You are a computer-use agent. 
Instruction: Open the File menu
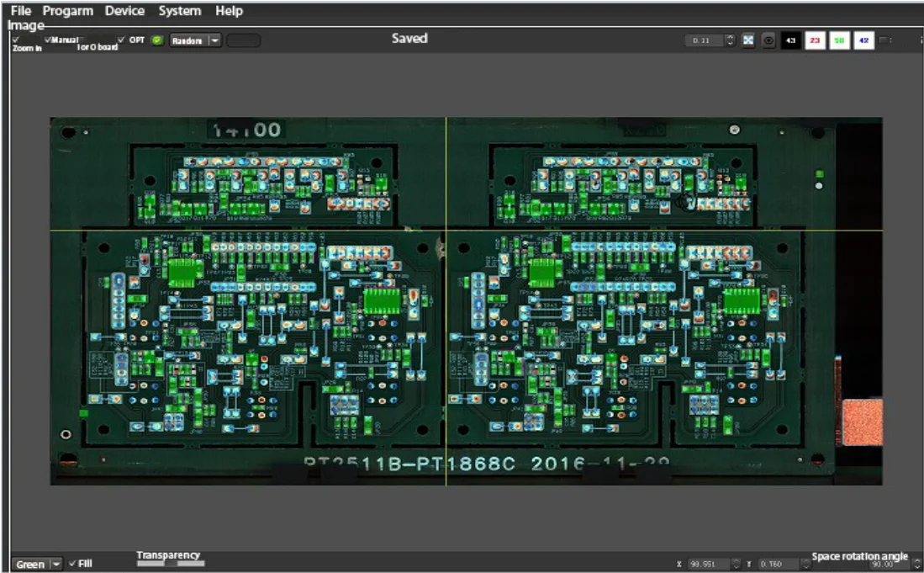(21, 11)
